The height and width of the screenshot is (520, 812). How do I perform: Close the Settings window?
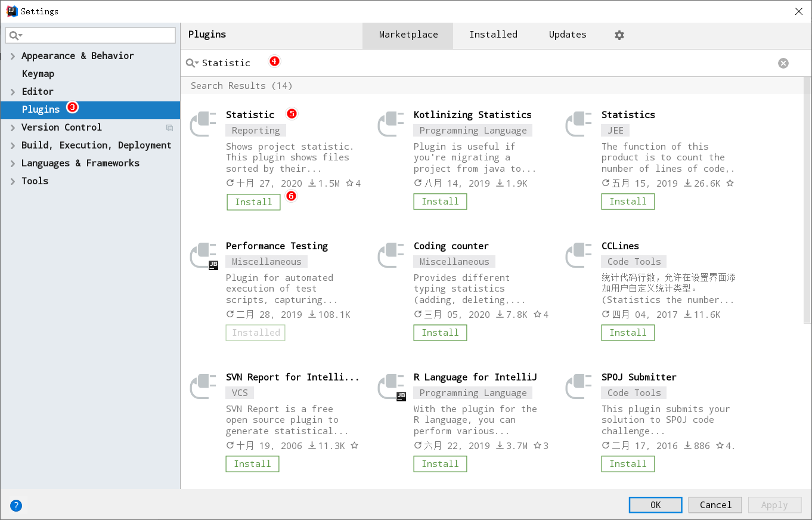click(798, 11)
